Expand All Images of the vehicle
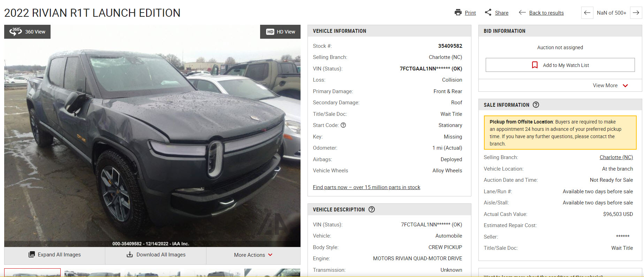The width and height of the screenshot is (644, 277). tap(55, 255)
